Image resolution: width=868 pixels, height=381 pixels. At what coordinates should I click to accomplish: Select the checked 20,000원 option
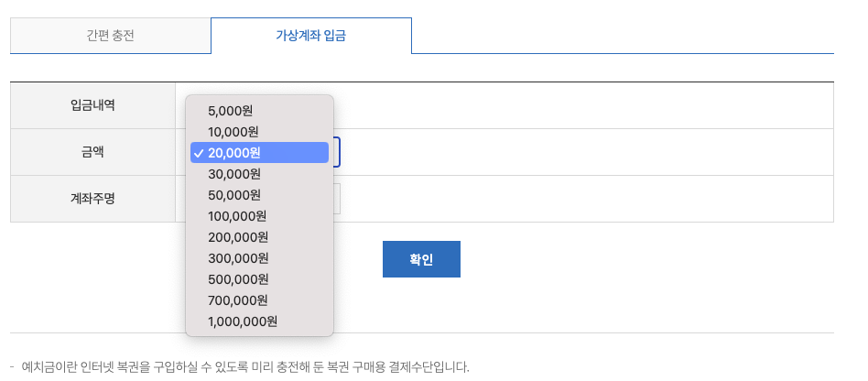tap(260, 153)
